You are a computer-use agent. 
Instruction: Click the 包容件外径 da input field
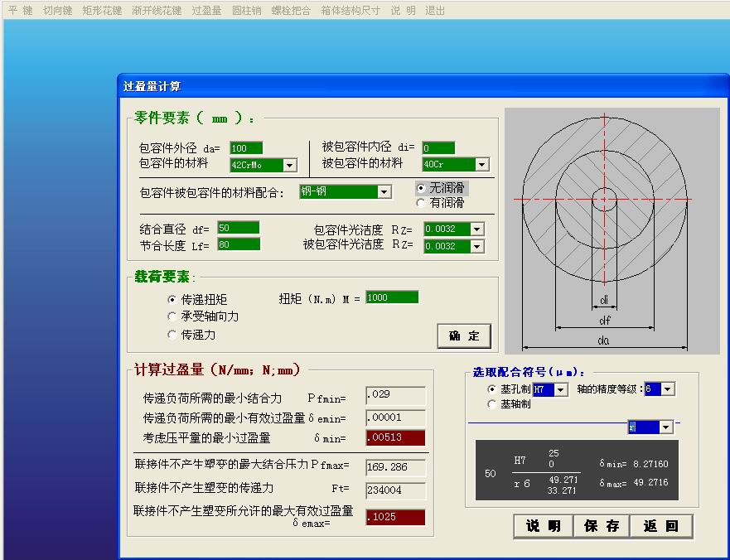coord(246,148)
